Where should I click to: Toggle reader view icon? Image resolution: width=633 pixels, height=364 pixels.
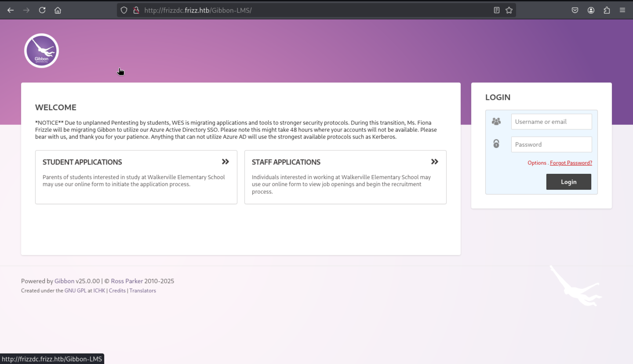pyautogui.click(x=497, y=10)
